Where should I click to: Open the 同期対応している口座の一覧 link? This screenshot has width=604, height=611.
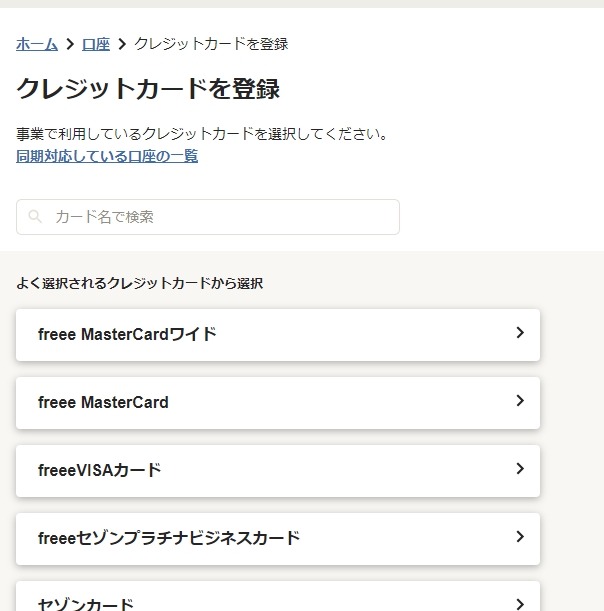(x=107, y=156)
